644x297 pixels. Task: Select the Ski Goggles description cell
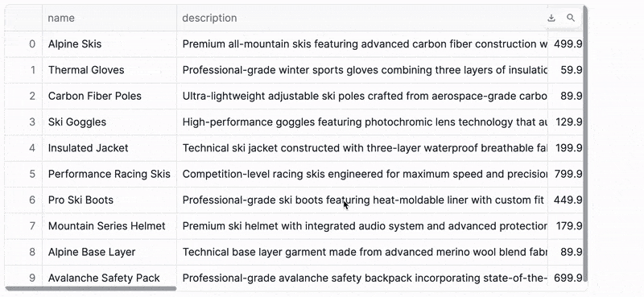pos(361,122)
